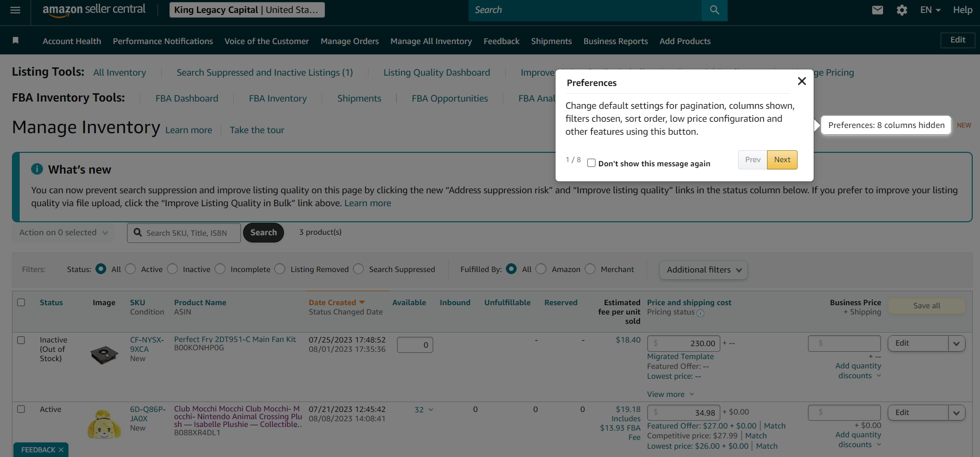Click the Next button in Preferences popup

782,160
